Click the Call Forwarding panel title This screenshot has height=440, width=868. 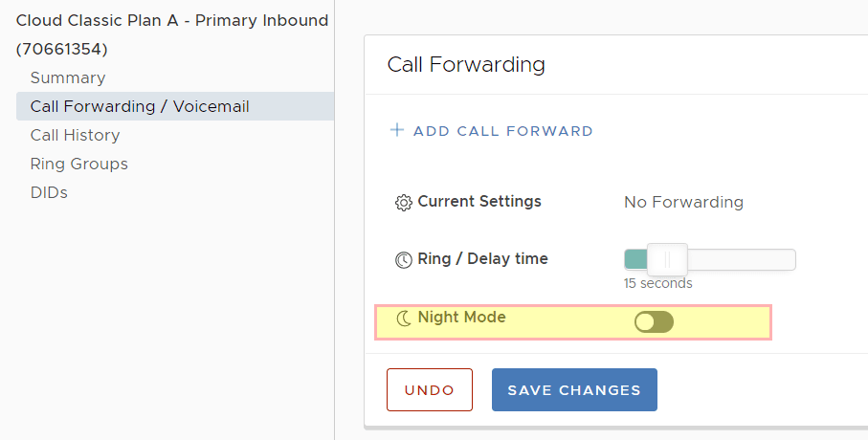click(466, 64)
